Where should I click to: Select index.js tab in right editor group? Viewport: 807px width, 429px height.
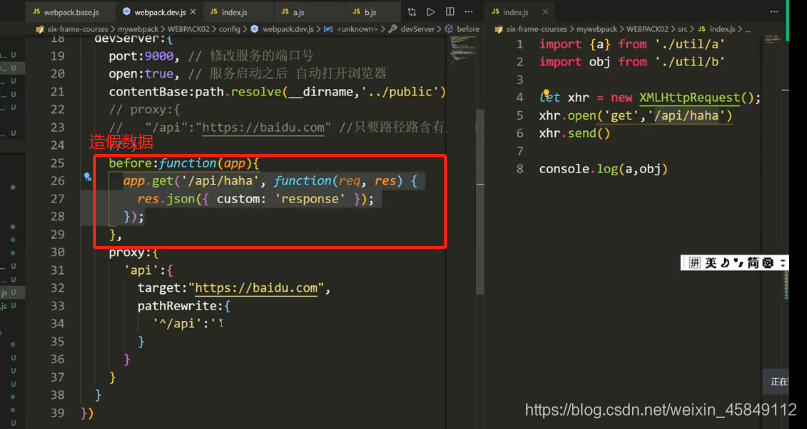tap(520, 12)
